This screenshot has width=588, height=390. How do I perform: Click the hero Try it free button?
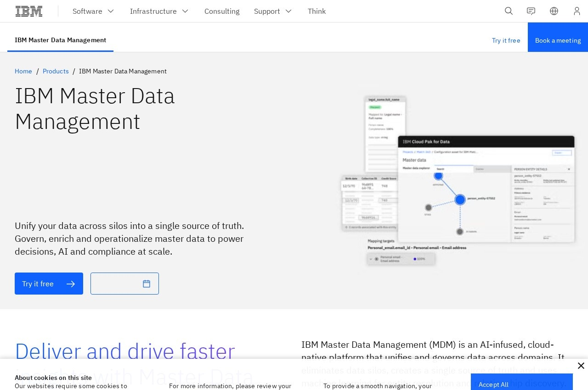(49, 284)
